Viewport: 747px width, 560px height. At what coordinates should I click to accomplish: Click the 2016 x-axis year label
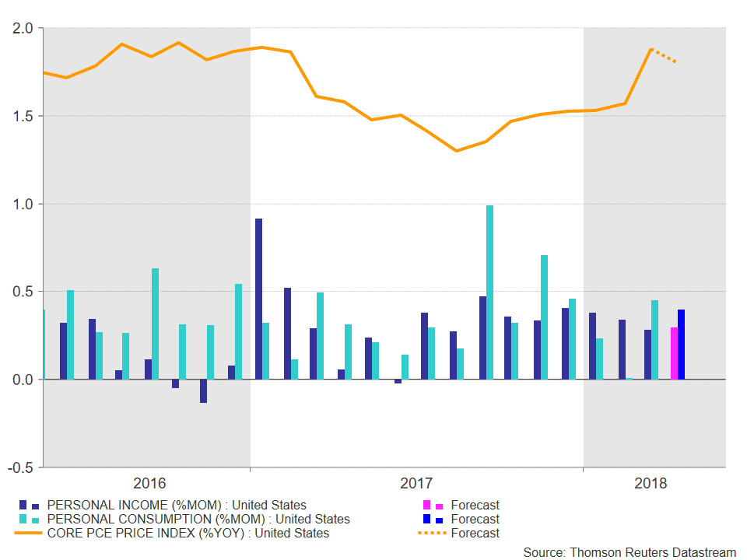pos(149,483)
